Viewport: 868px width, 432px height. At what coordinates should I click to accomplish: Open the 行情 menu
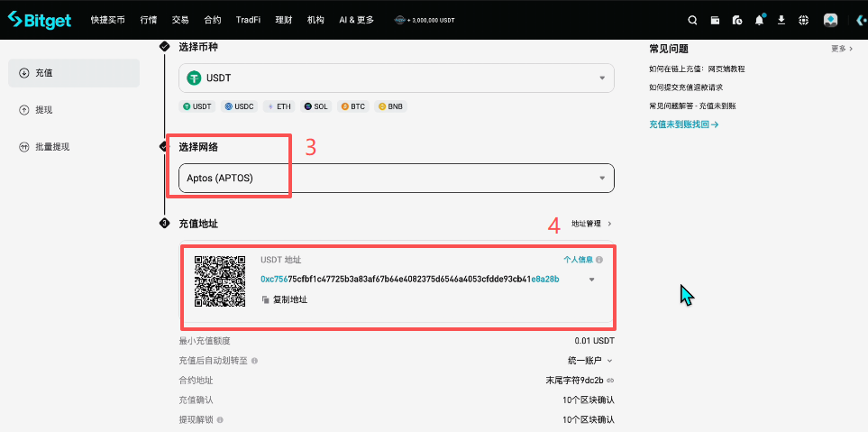[149, 20]
